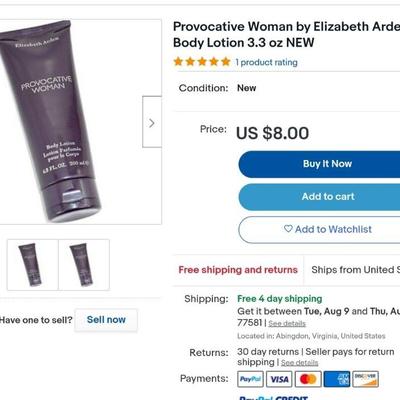The width and height of the screenshot is (400, 400).
Task: Click the five-star rating icons
Action: pyautogui.click(x=202, y=62)
